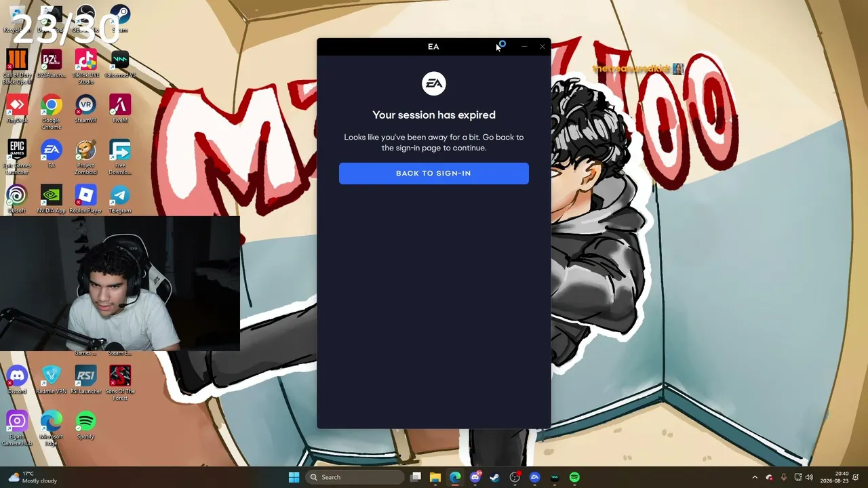Select the AnyDesk desktop icon

tap(17, 109)
